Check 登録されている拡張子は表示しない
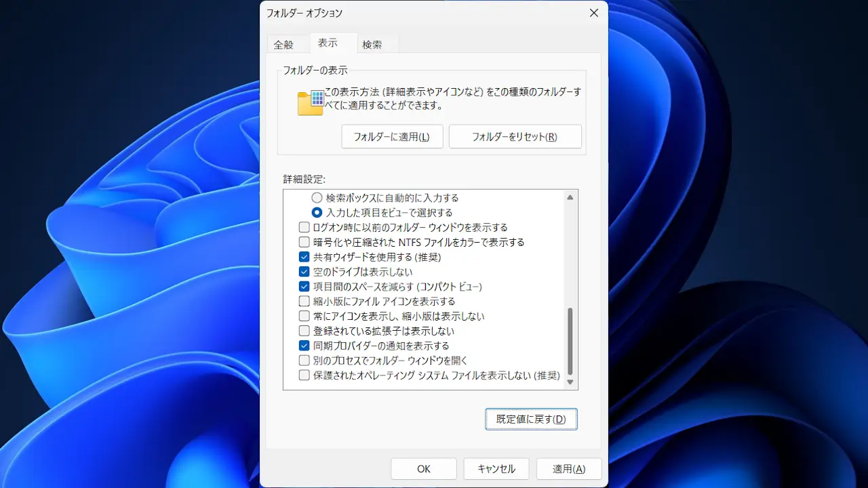 [x=304, y=331]
